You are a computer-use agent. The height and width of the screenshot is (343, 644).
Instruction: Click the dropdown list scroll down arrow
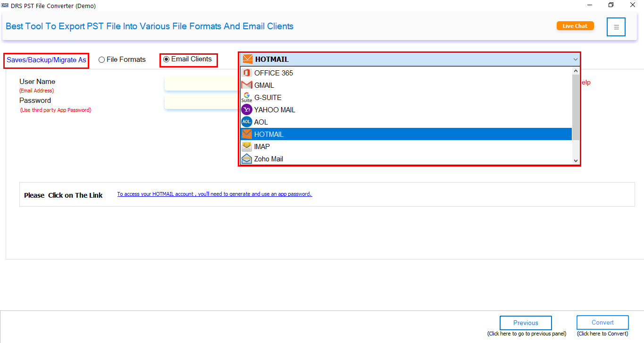coord(576,160)
